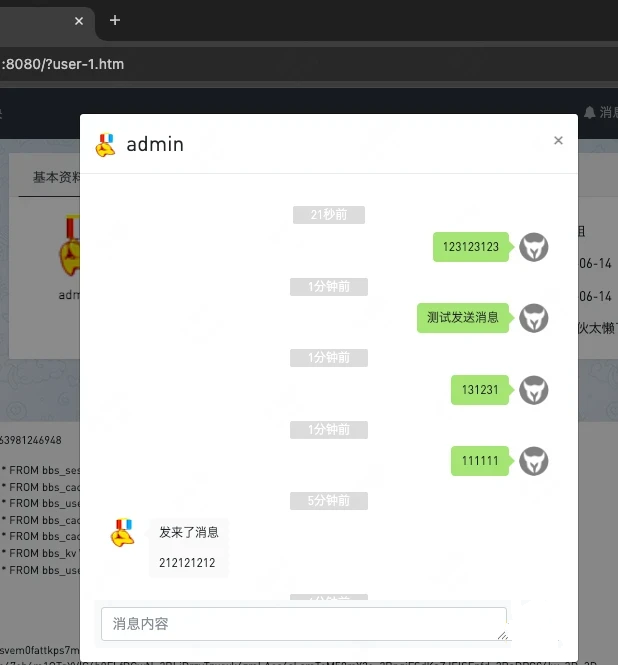Screen dimensions: 618x665
Task: Click the sender avatar beside 测试发送消息
Action: pos(534,318)
